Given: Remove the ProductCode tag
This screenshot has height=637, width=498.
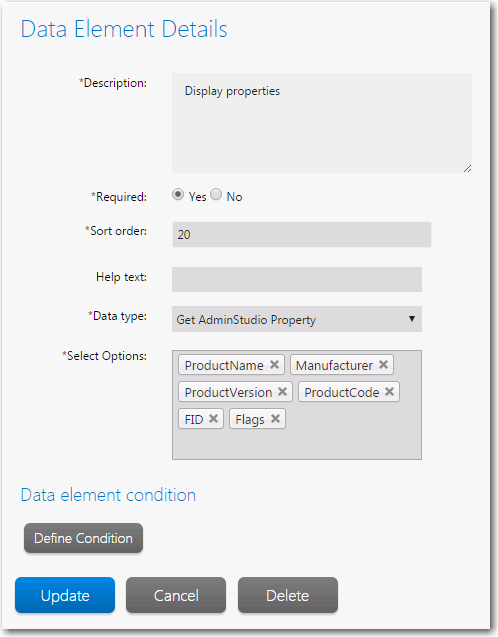Looking at the screenshot, I should tap(390, 392).
